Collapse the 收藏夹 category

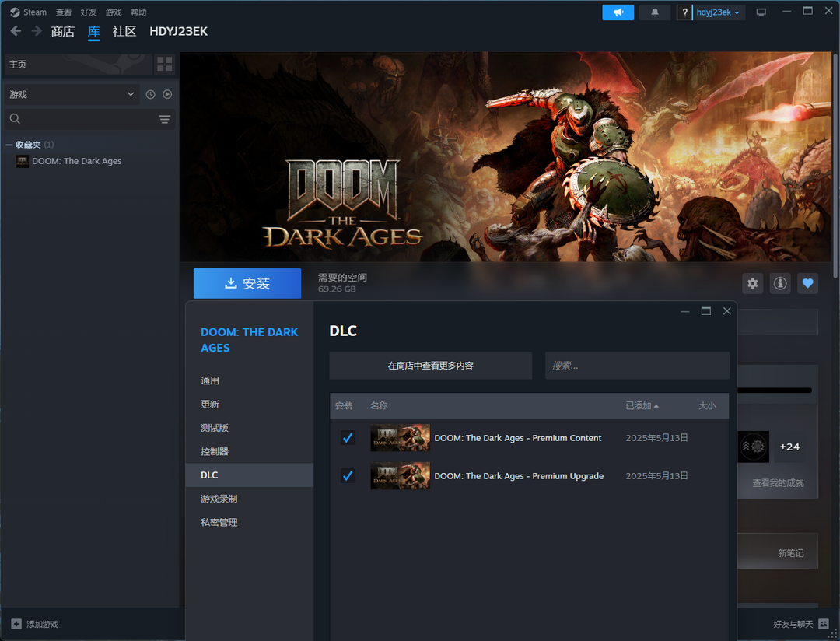9,145
